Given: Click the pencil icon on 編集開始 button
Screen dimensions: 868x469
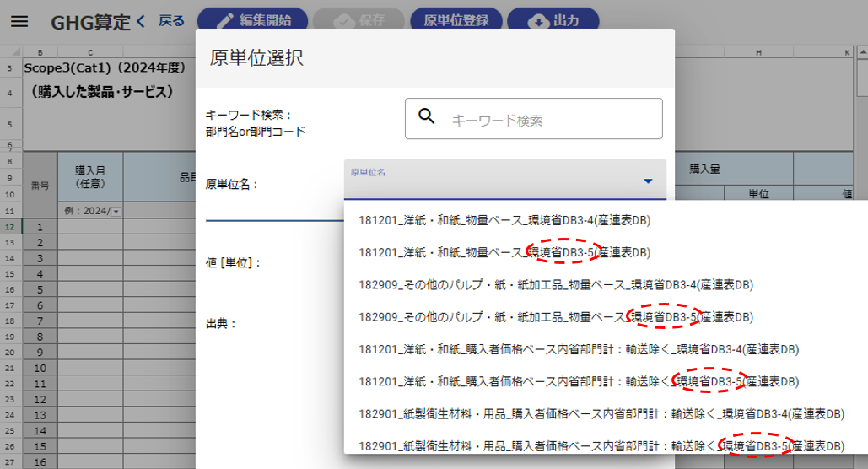Looking at the screenshot, I should (x=224, y=21).
